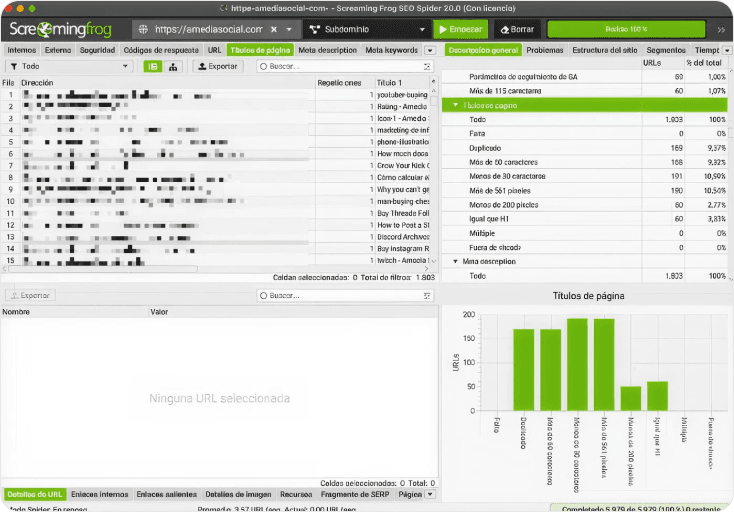The width and height of the screenshot is (734, 512).
Task: Switch to list view icon
Action: pos(153,66)
